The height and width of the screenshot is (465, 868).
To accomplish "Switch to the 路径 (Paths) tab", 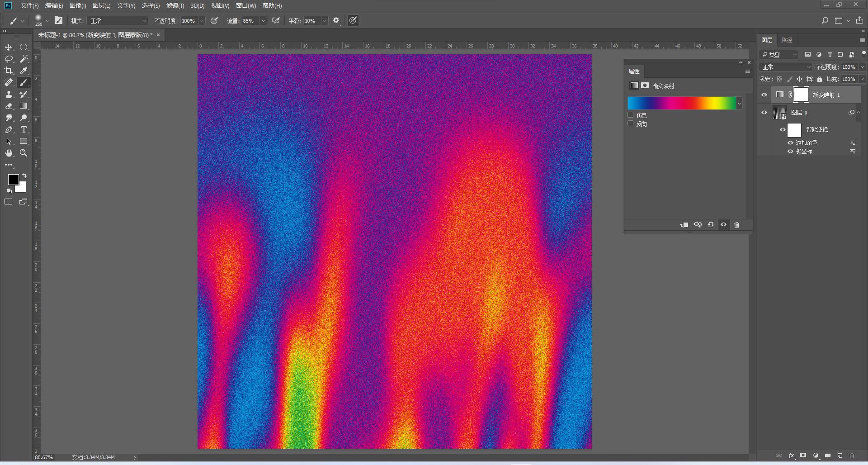I will pos(787,40).
